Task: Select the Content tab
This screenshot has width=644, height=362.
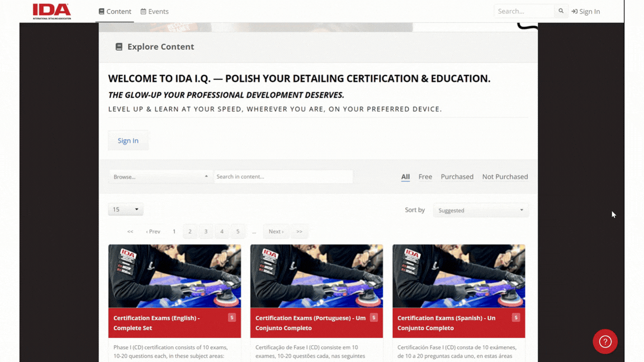Action: point(115,11)
